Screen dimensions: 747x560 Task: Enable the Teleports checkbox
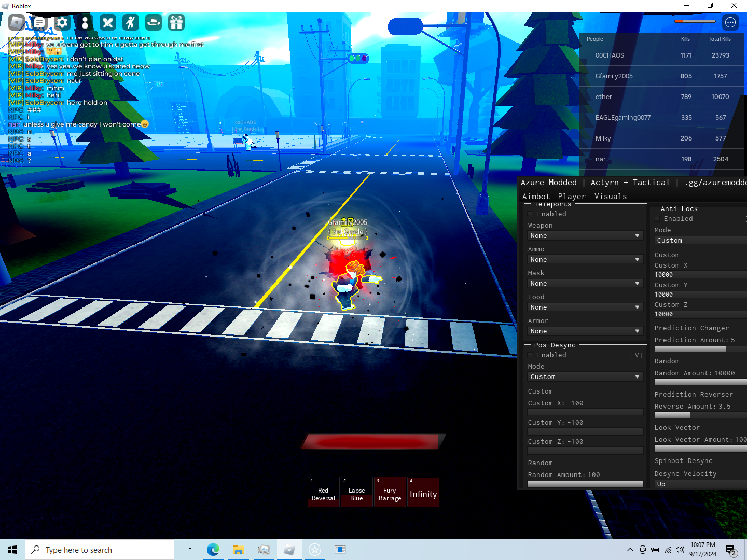(531, 214)
